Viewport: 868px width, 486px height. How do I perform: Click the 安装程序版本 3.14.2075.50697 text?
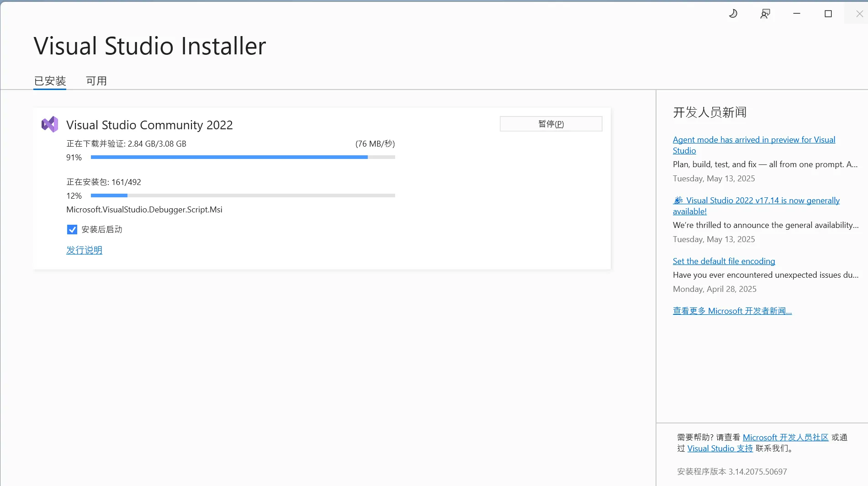point(732,471)
